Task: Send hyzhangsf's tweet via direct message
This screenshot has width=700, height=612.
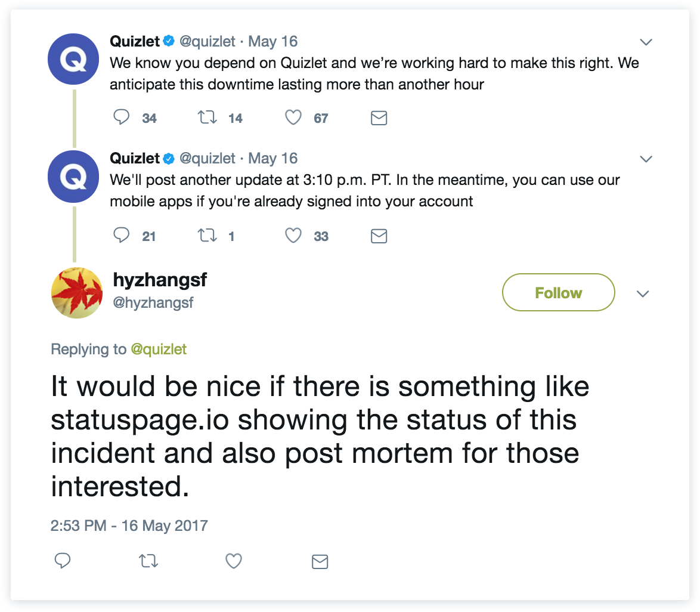Action: point(320,561)
